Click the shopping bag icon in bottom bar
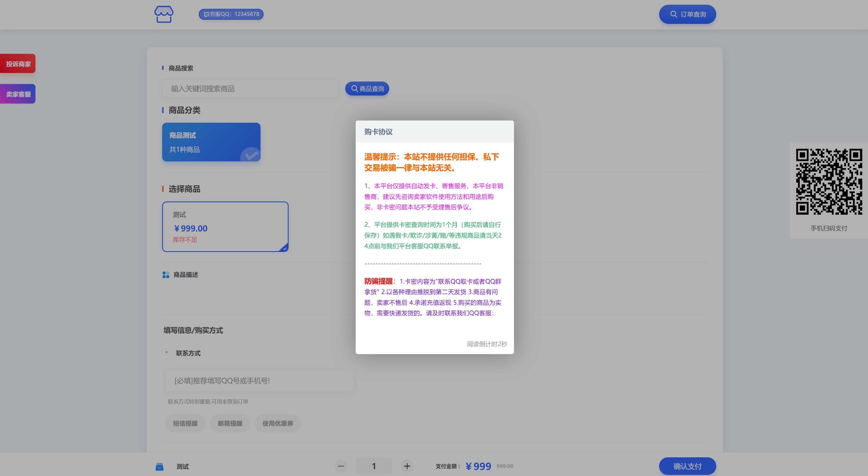 159,467
